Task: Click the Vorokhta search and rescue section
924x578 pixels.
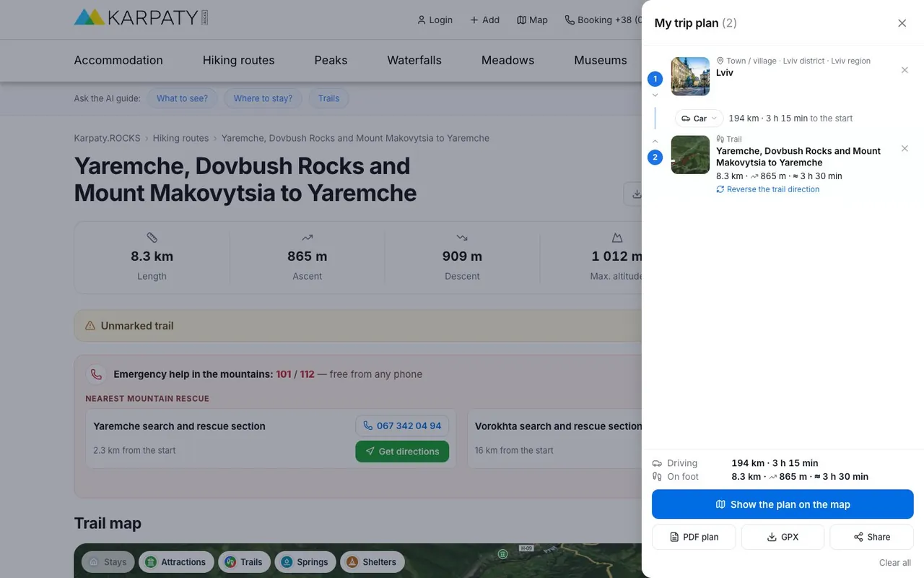Action: pos(558,426)
